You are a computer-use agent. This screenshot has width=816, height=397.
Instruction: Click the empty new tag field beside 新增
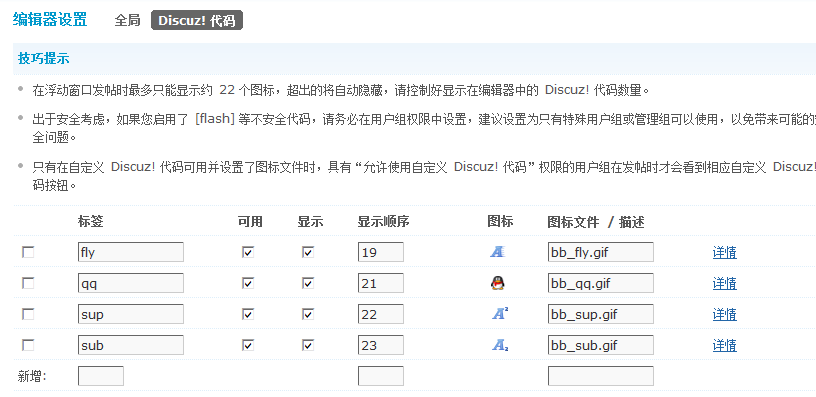tap(101, 376)
